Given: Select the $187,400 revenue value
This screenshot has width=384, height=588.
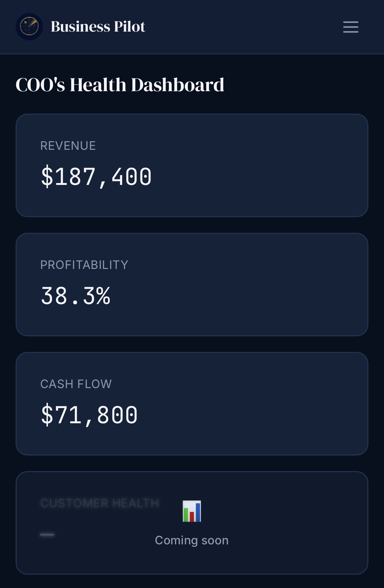Looking at the screenshot, I should [96, 177].
